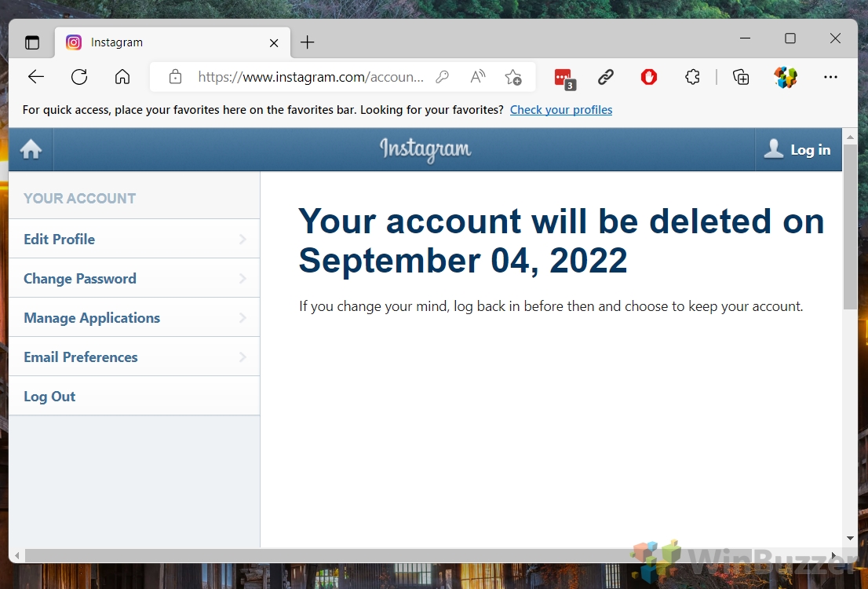Open saved passwords key icon
Screen dimensions: 868x589
point(442,76)
